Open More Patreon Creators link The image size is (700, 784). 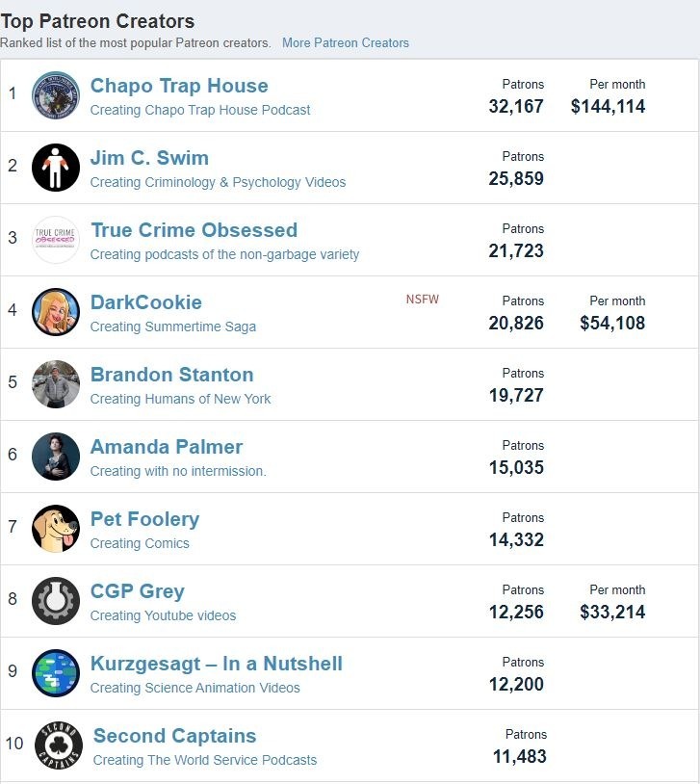pos(346,43)
